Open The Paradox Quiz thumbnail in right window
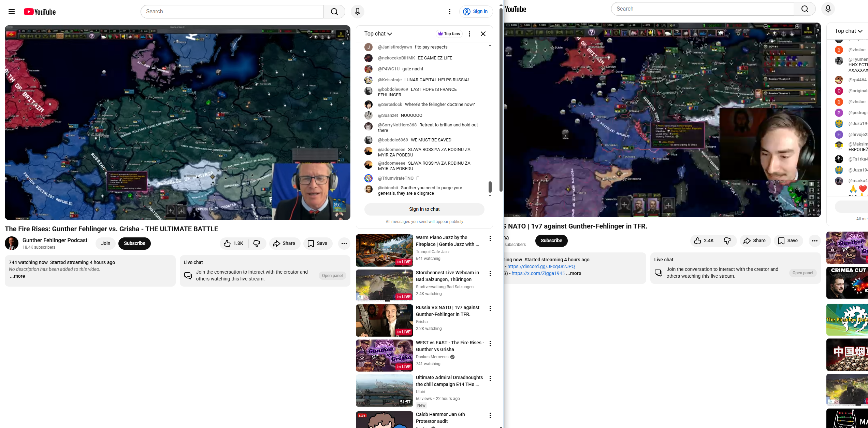The image size is (868, 428). [x=847, y=320]
